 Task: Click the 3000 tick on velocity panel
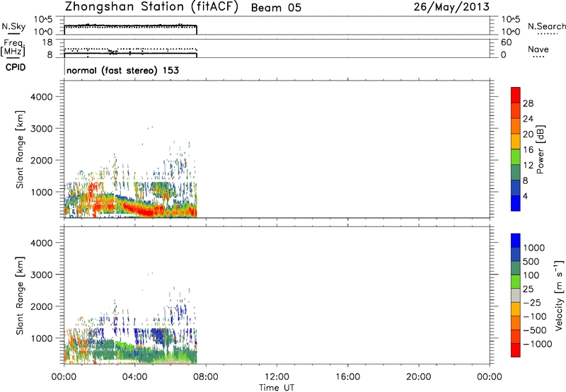point(42,275)
